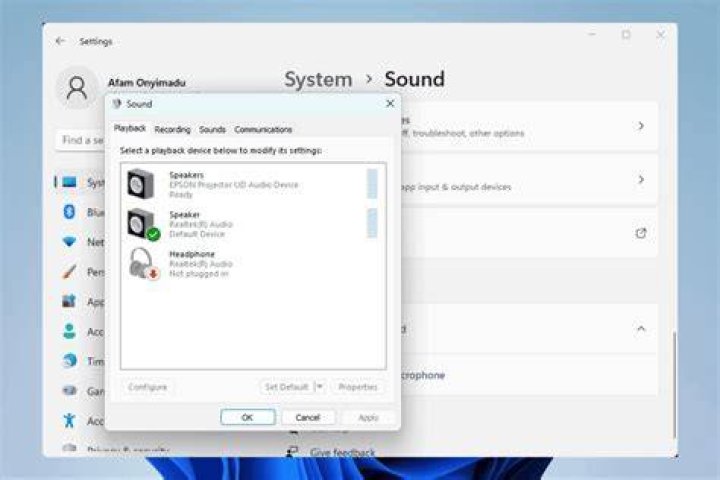Click the Sound dialog title icon
This screenshot has height=480, width=720.
[117, 104]
